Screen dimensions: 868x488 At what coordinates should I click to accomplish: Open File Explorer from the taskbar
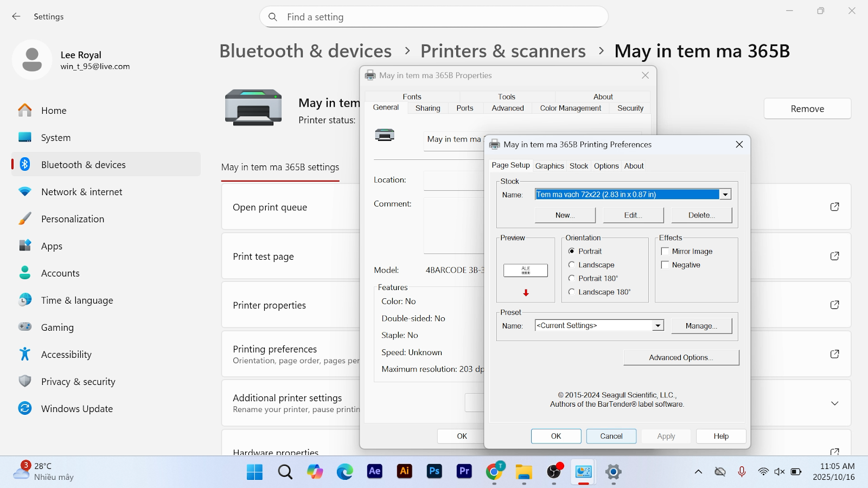[524, 472]
